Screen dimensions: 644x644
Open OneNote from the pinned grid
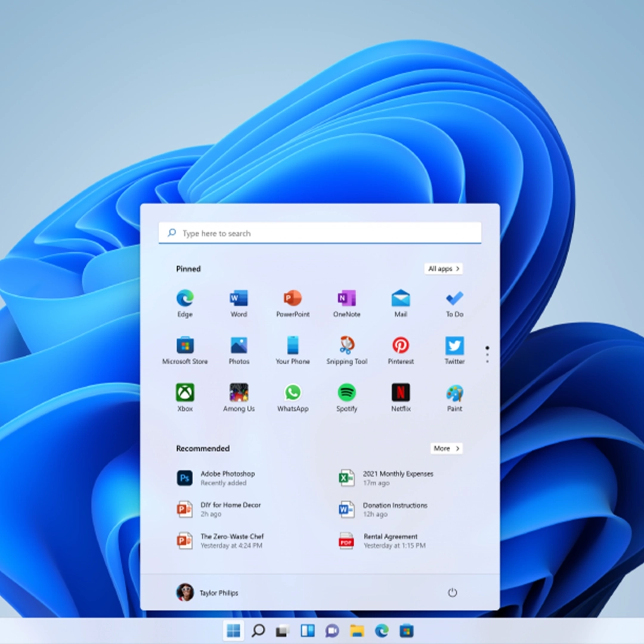coord(346,304)
